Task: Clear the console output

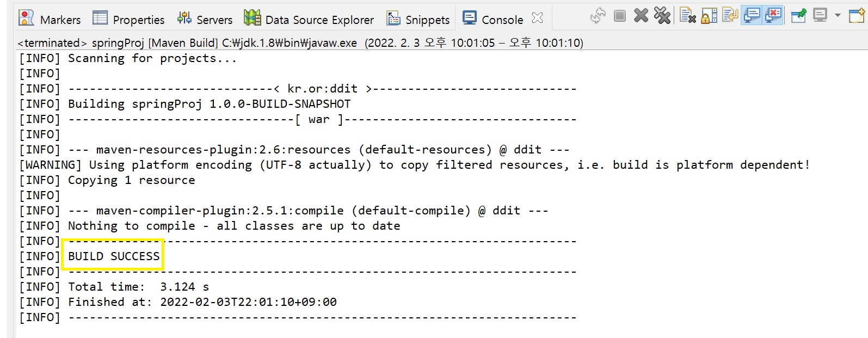Action: coord(688,16)
